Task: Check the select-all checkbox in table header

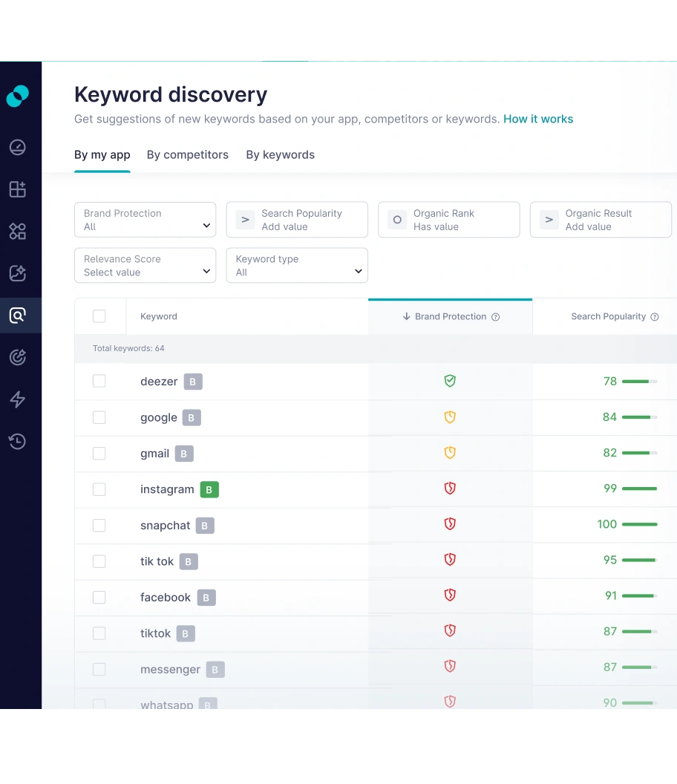Action: click(x=99, y=316)
